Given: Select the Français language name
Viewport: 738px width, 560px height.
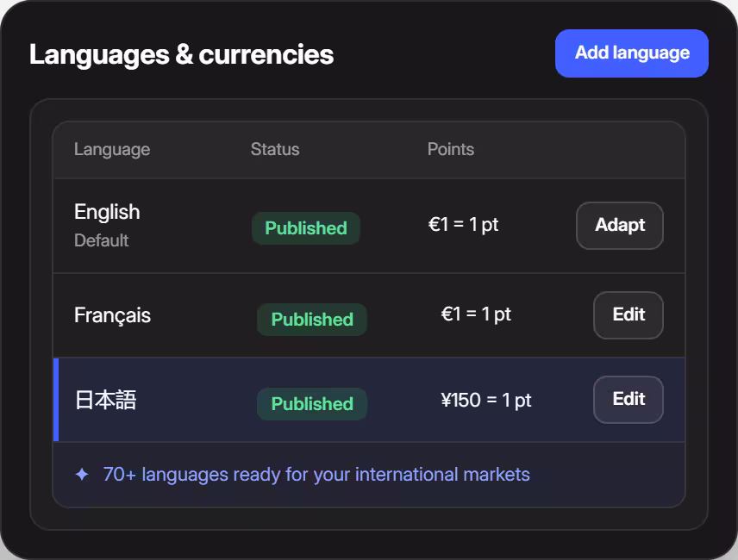Looking at the screenshot, I should (x=112, y=315).
